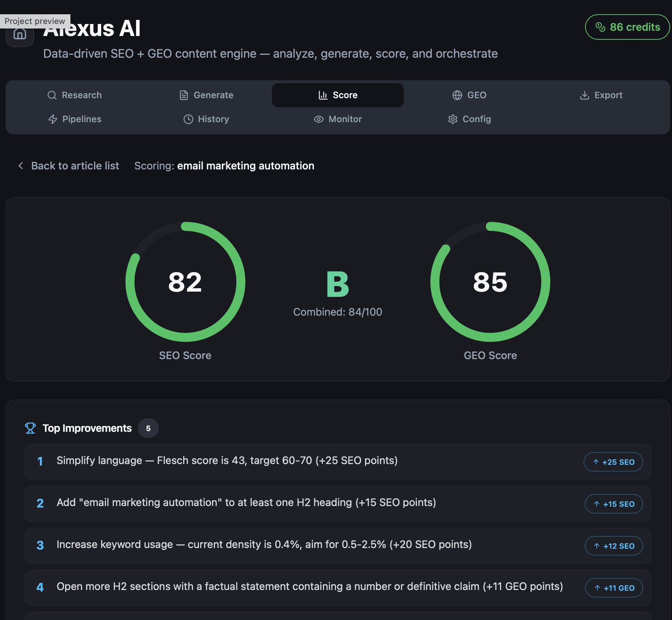
Task: Click the GEO score 85 circular gauge
Action: point(490,282)
